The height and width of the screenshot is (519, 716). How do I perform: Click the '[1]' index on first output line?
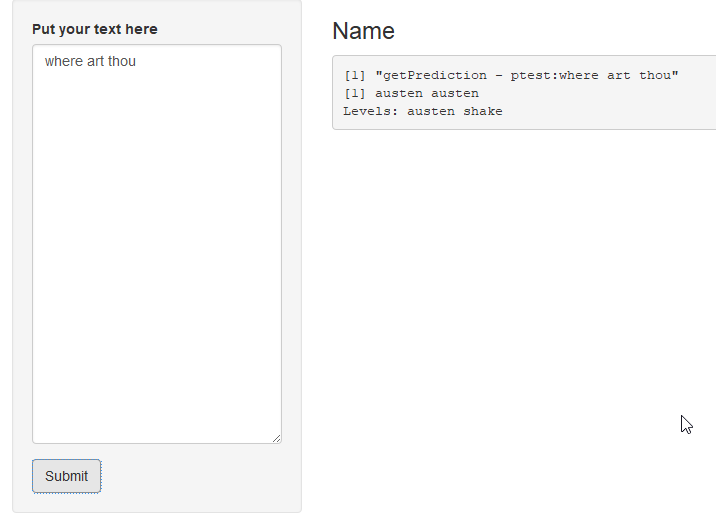[355, 75]
